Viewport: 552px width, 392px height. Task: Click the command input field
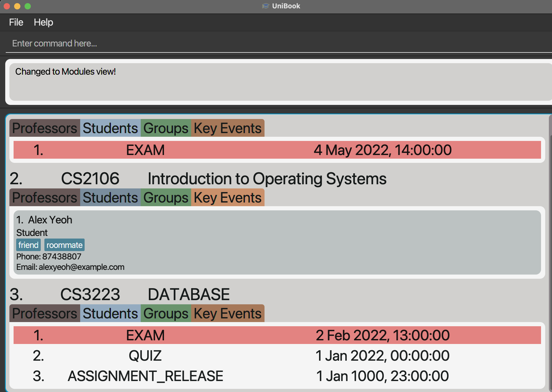pyautogui.click(x=277, y=43)
